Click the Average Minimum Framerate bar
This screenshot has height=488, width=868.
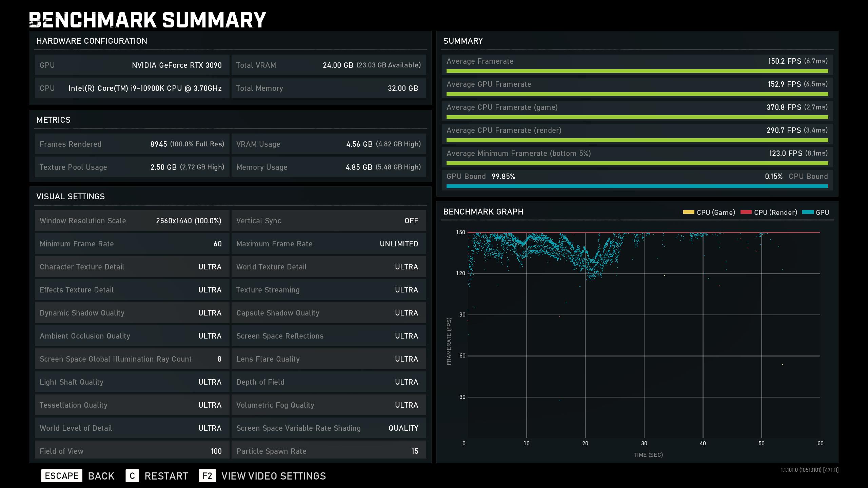637,163
